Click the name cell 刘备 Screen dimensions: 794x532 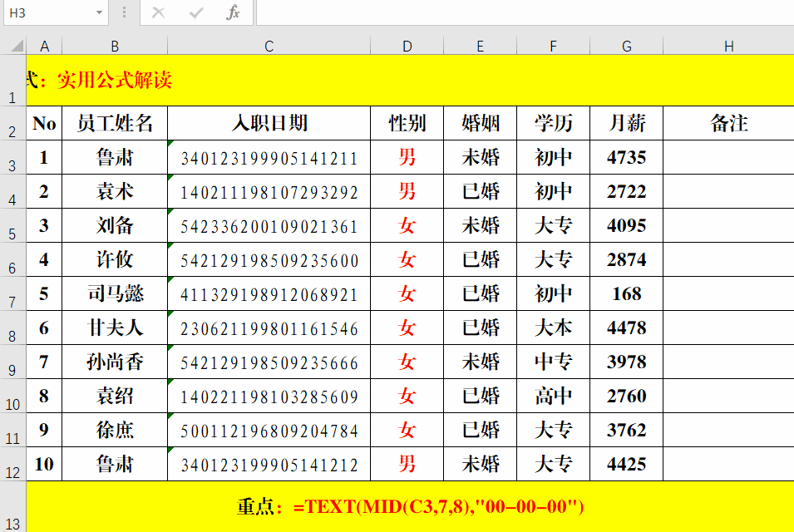pyautogui.click(x=115, y=225)
